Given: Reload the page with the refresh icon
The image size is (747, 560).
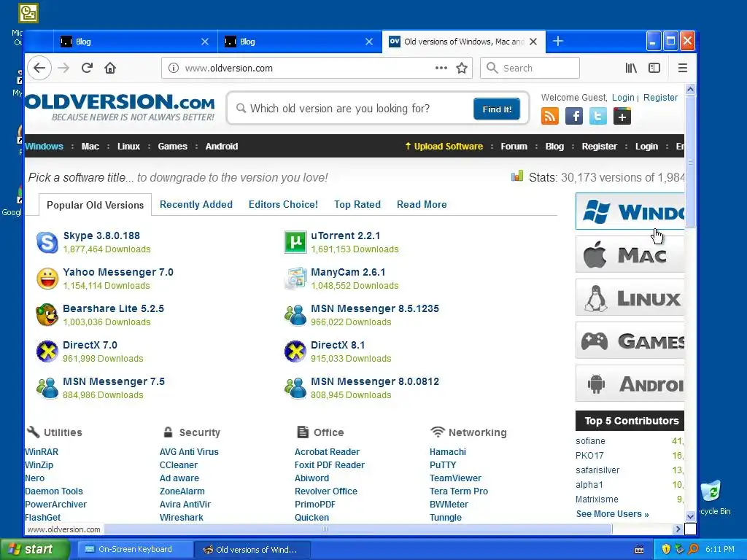Looking at the screenshot, I should (x=87, y=68).
